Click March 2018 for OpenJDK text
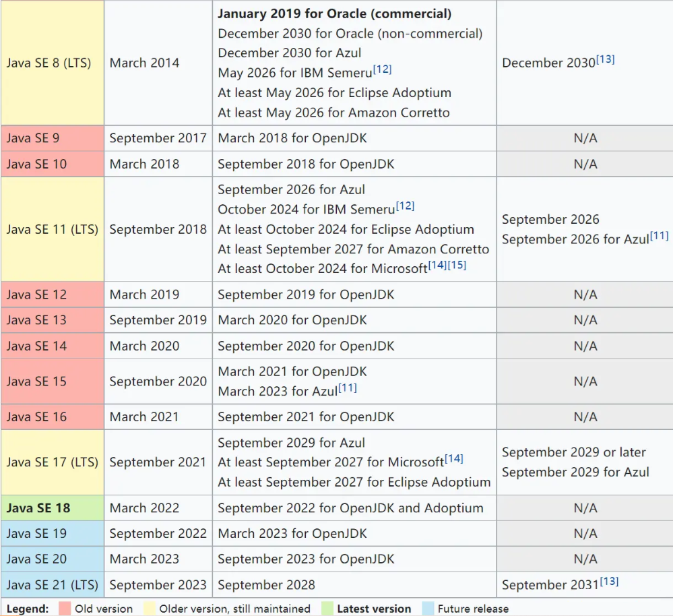Image resolution: width=673 pixels, height=616 pixels. [292, 138]
